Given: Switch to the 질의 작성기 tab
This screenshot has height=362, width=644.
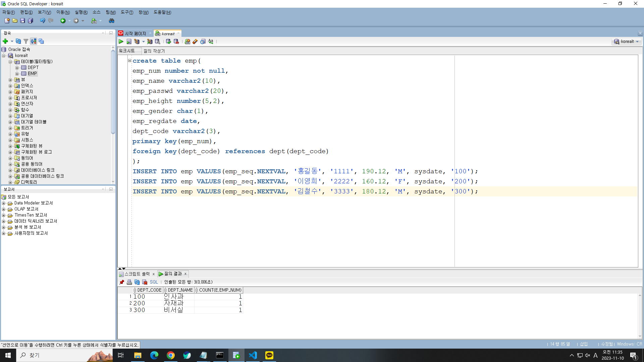Looking at the screenshot, I should 154,51.
